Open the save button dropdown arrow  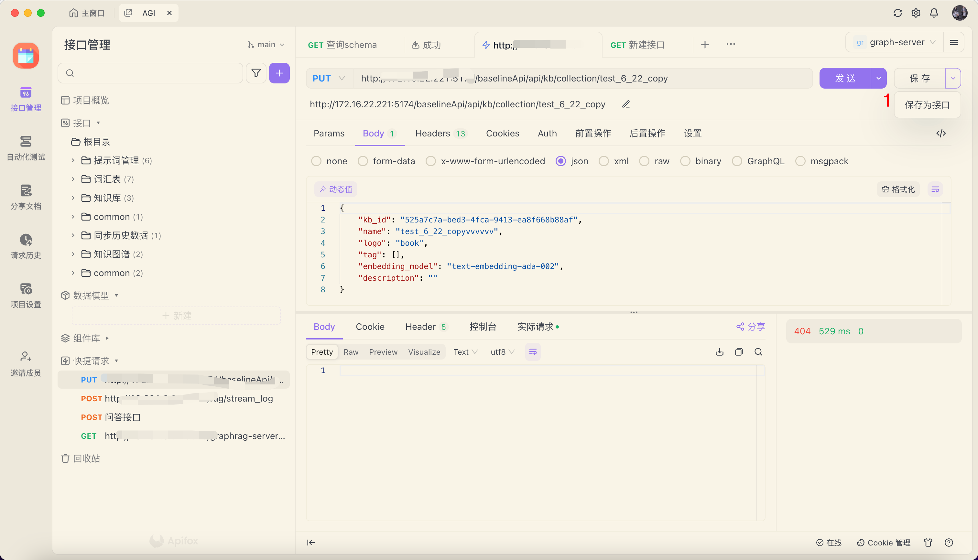click(x=952, y=79)
